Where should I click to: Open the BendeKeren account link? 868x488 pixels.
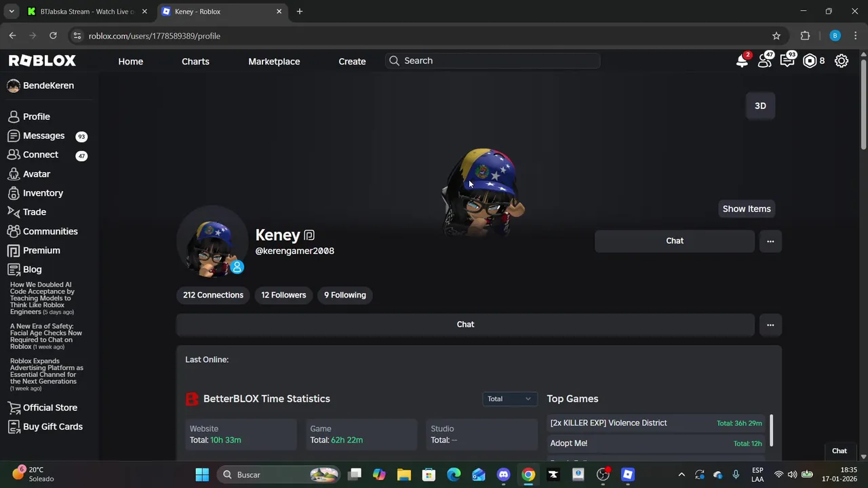41,85
